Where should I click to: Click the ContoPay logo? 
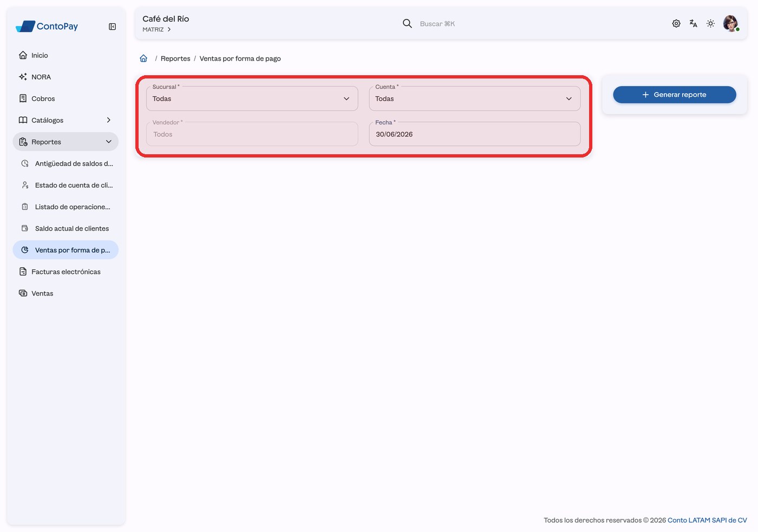click(47, 26)
